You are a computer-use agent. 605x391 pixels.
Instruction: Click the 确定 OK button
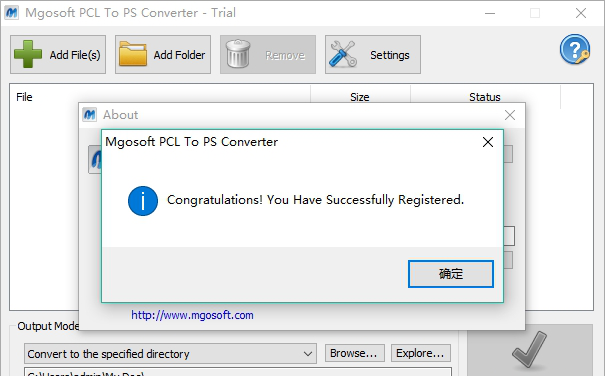pos(451,274)
